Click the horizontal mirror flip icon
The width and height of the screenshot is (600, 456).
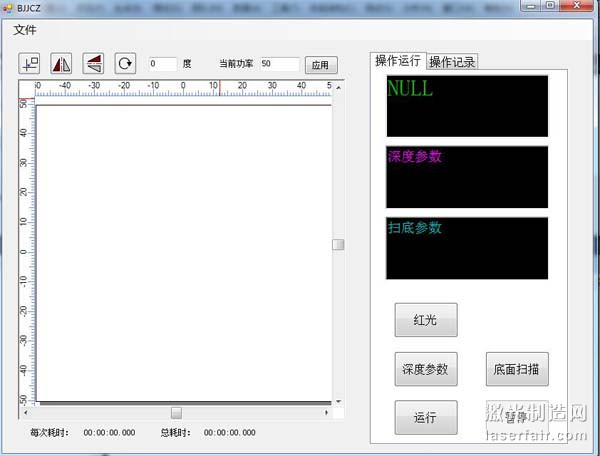(x=61, y=63)
